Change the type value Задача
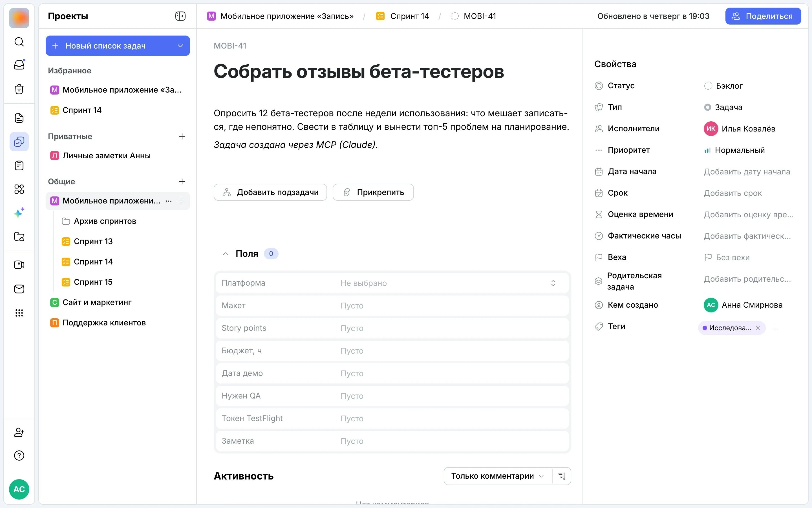Image resolution: width=812 pixels, height=508 pixels. (x=723, y=107)
